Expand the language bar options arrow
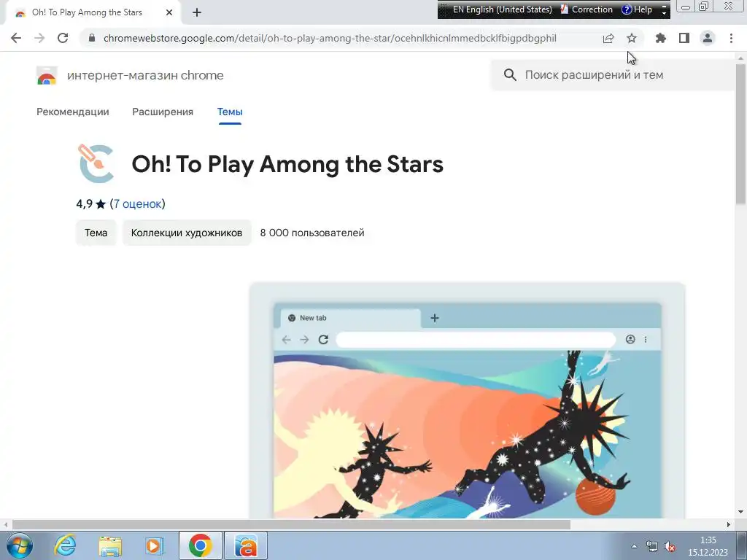Viewport: 747px width, 560px height. 664,13
